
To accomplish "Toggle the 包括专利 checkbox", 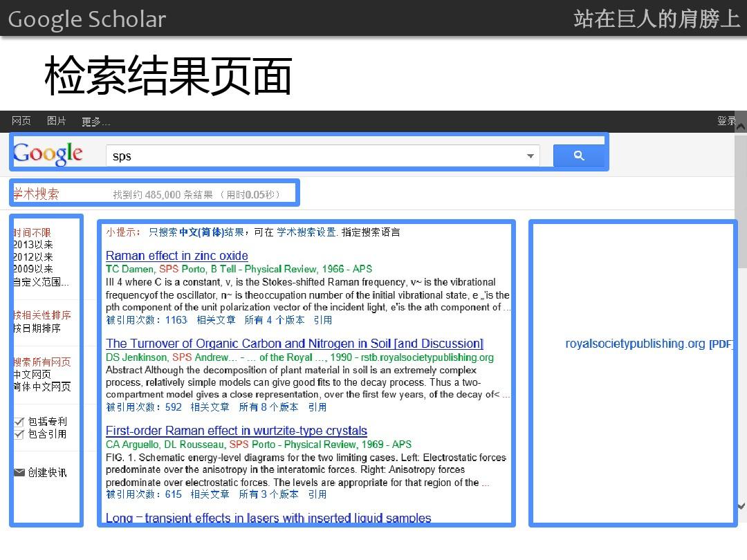I will coord(19,422).
